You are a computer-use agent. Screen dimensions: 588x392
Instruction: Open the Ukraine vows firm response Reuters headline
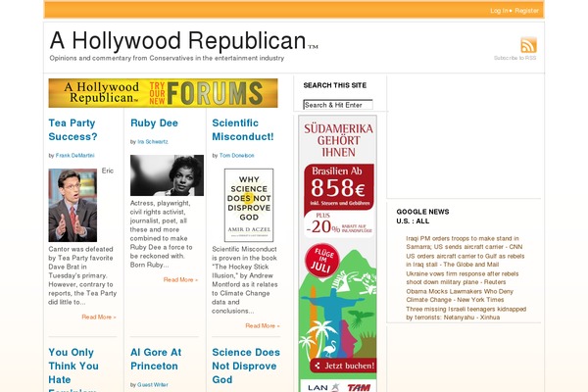click(x=462, y=278)
